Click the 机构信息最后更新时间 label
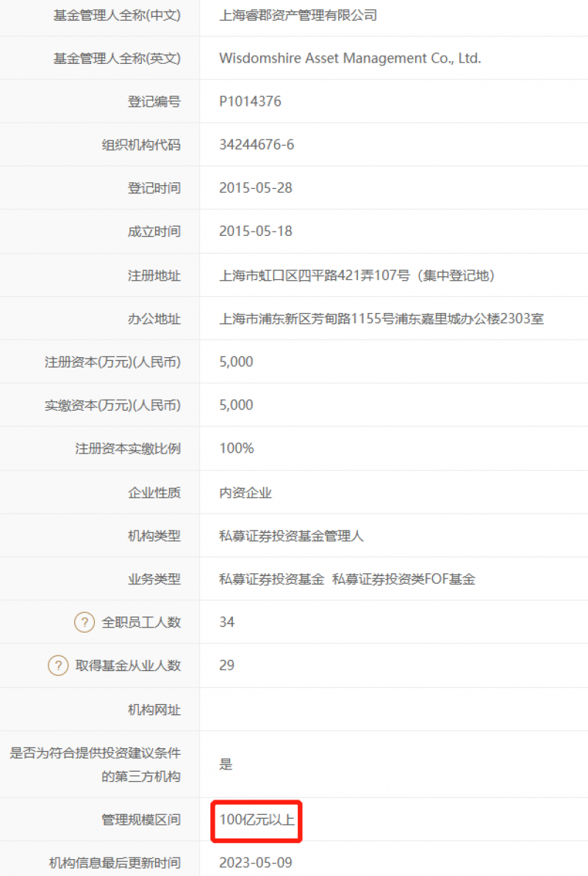Image resolution: width=588 pixels, height=876 pixels. click(x=115, y=864)
